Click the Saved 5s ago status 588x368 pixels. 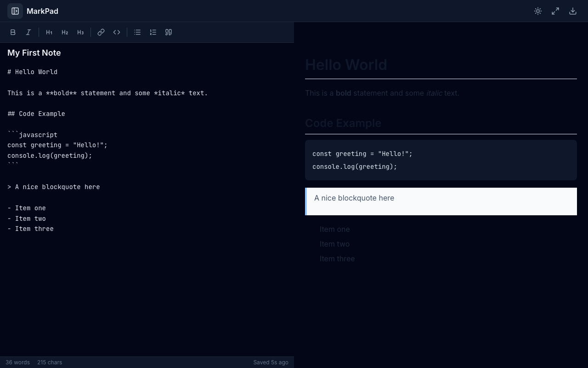pyautogui.click(x=271, y=362)
